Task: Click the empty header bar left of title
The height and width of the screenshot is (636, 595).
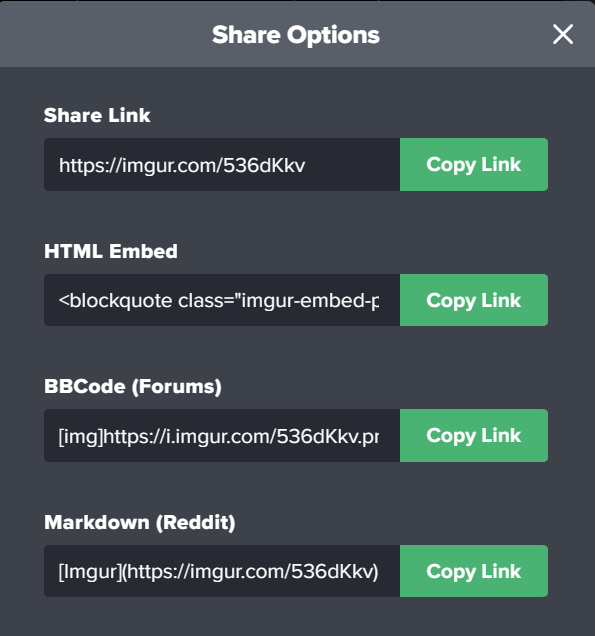Action: point(105,34)
